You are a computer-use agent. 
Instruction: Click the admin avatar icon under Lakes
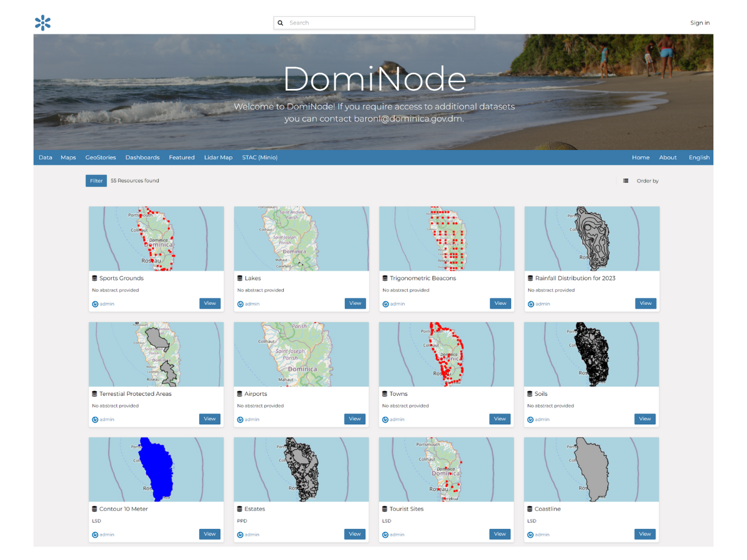pyautogui.click(x=240, y=304)
